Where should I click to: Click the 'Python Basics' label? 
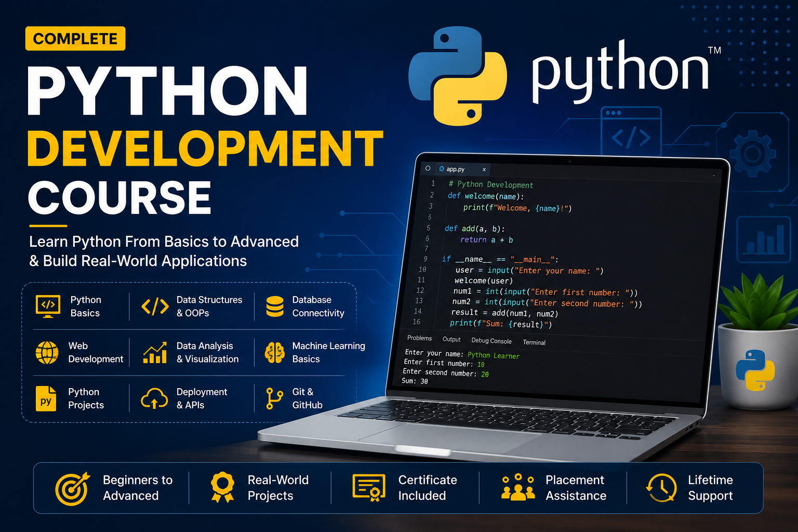pyautogui.click(x=86, y=307)
